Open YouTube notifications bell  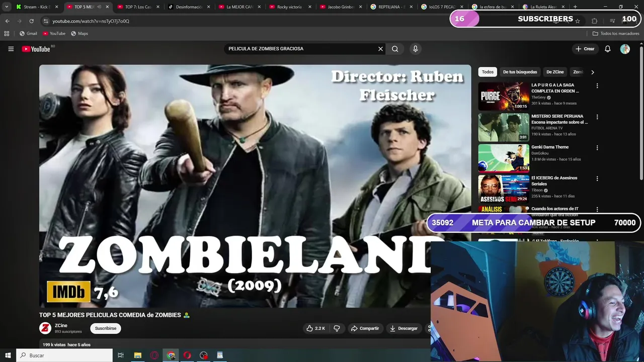[607, 49]
